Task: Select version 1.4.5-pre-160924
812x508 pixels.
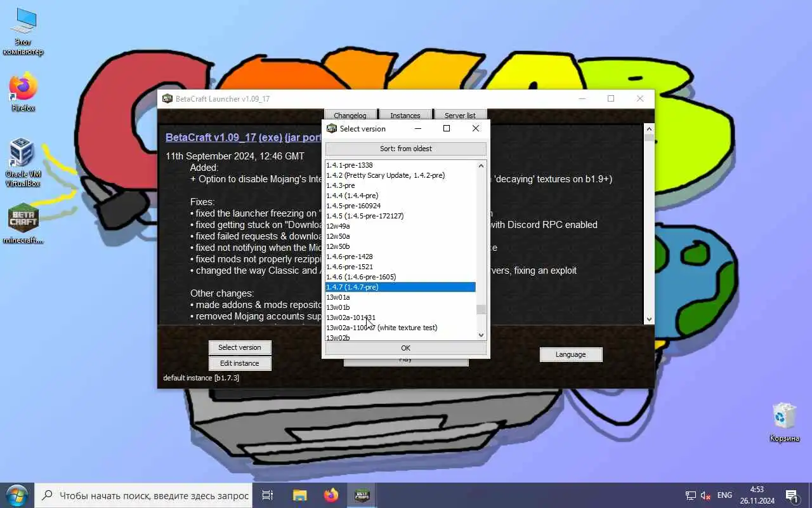Action: tap(400, 206)
